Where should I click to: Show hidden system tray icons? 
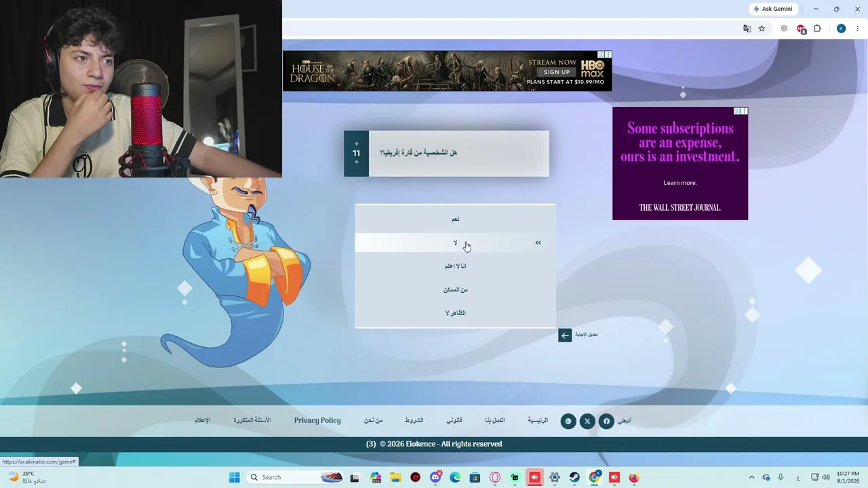pyautogui.click(x=751, y=477)
